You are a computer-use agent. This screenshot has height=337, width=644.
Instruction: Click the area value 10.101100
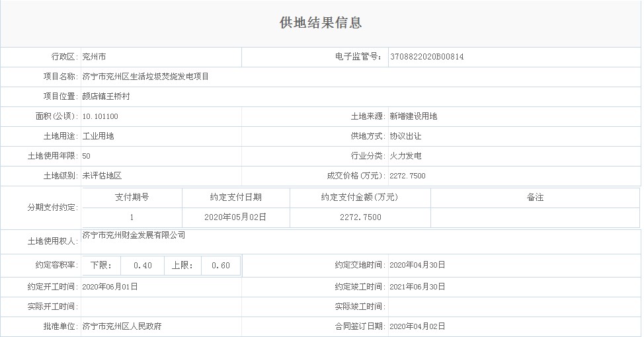(x=100, y=116)
